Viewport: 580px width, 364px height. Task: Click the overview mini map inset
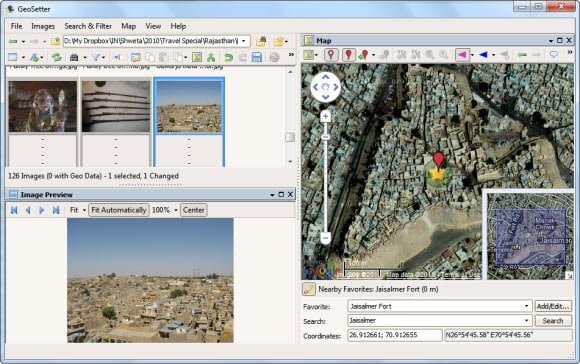pos(529,235)
